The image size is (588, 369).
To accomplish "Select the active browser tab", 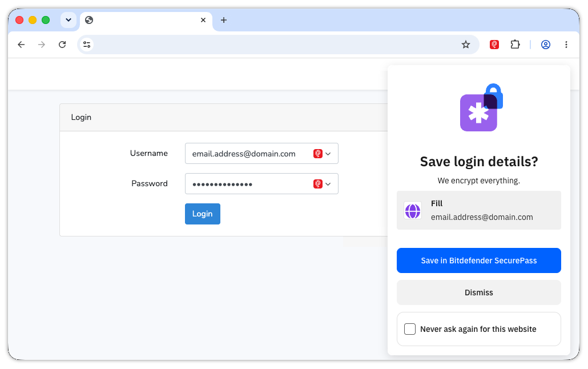I will click(146, 20).
